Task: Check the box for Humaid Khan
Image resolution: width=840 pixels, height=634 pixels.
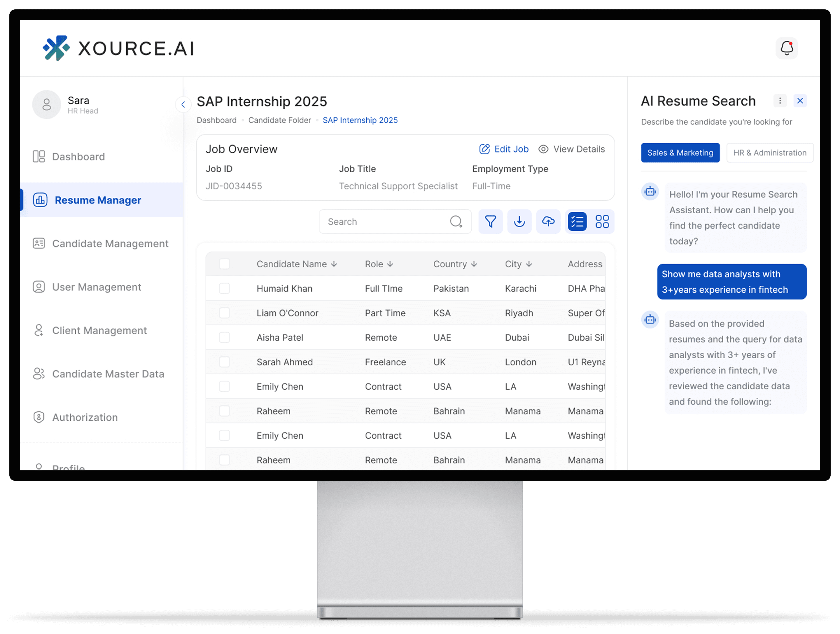Action: (x=224, y=288)
